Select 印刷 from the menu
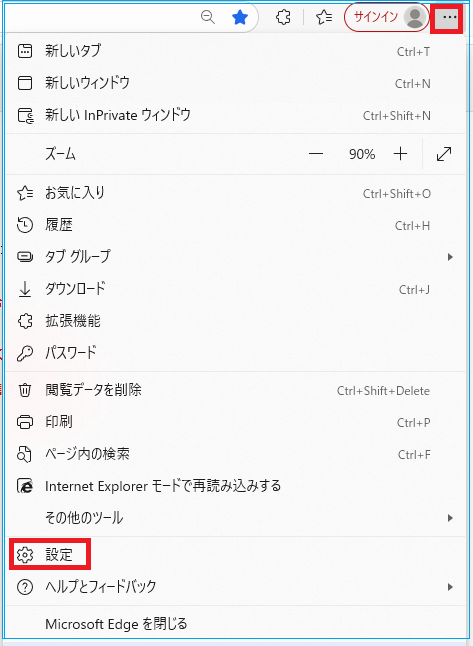The image size is (473, 646). coord(236,422)
